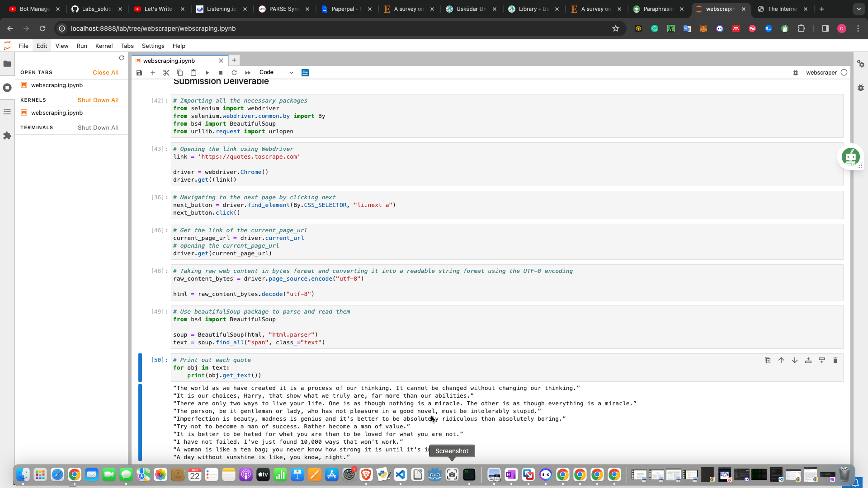The height and width of the screenshot is (488, 868).
Task: Refresh the running sessions list
Action: click(122, 58)
